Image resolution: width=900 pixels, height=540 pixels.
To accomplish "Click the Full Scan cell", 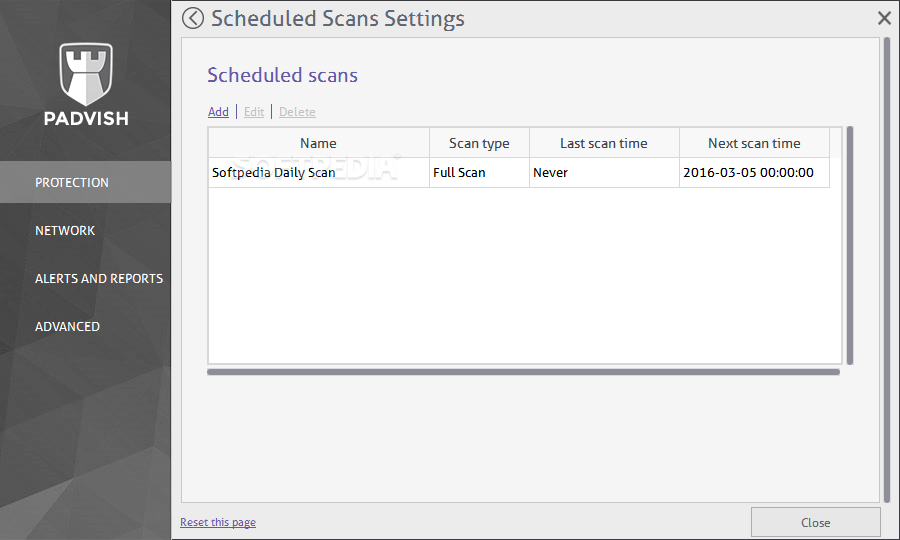I will click(479, 173).
